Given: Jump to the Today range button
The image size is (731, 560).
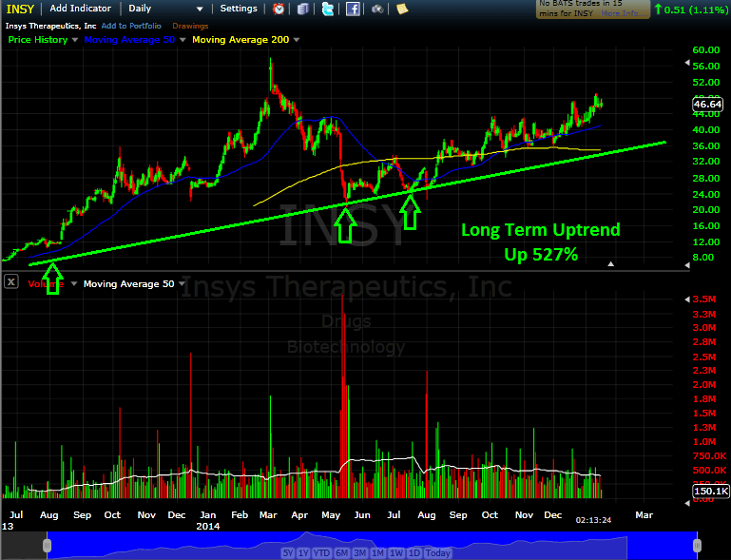Looking at the screenshot, I should [x=438, y=553].
